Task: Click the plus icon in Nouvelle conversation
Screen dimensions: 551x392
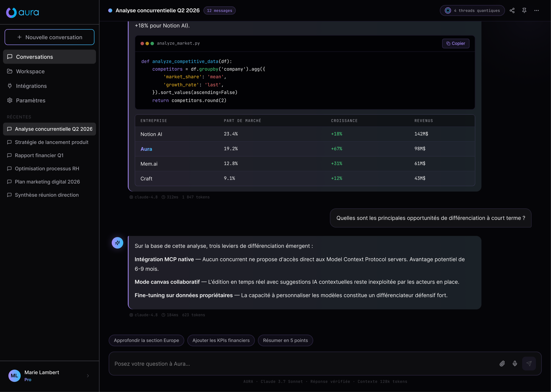Action: (20, 37)
